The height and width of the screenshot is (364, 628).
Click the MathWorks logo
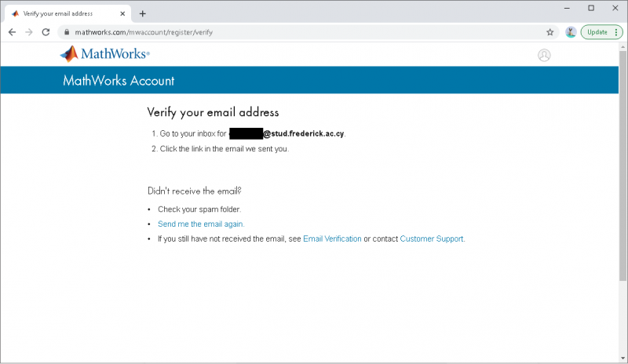tap(104, 54)
